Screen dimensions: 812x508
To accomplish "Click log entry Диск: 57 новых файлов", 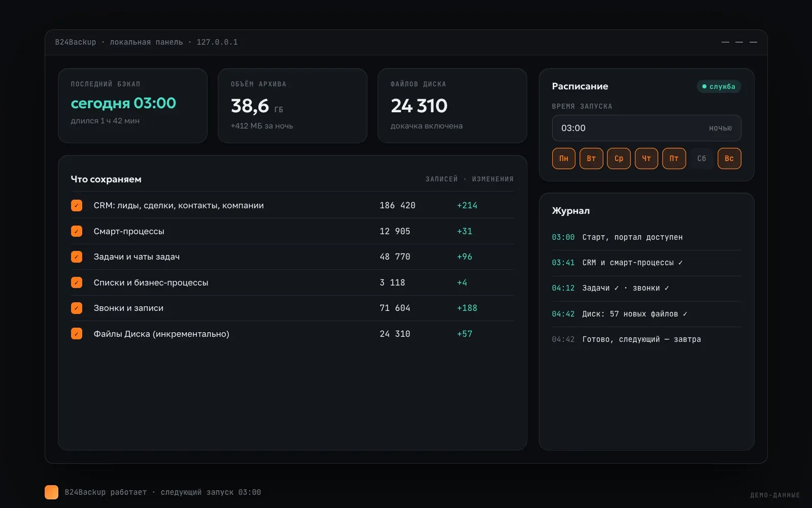I will pos(647,314).
